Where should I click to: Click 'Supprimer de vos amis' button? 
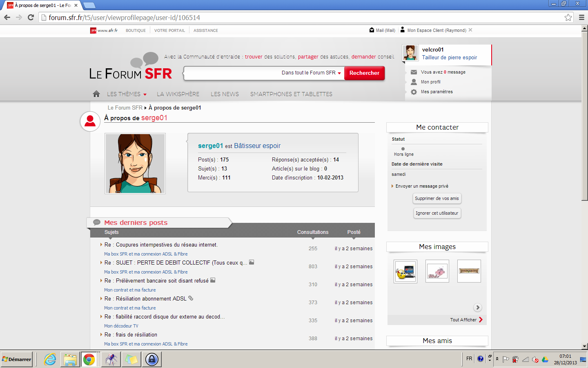click(437, 199)
